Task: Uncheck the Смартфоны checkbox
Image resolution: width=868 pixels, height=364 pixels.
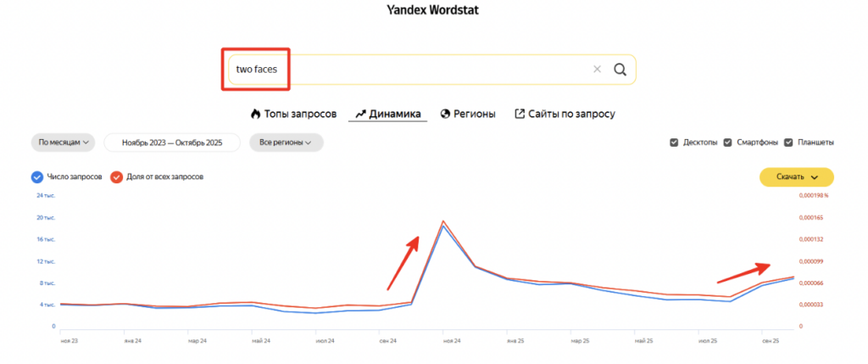Action: [x=728, y=143]
